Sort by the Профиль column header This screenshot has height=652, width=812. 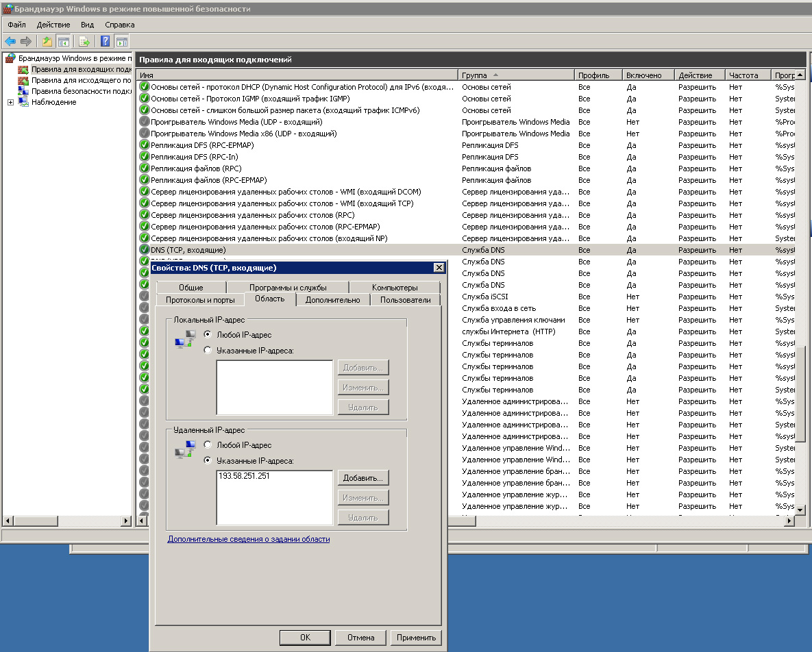tap(598, 75)
